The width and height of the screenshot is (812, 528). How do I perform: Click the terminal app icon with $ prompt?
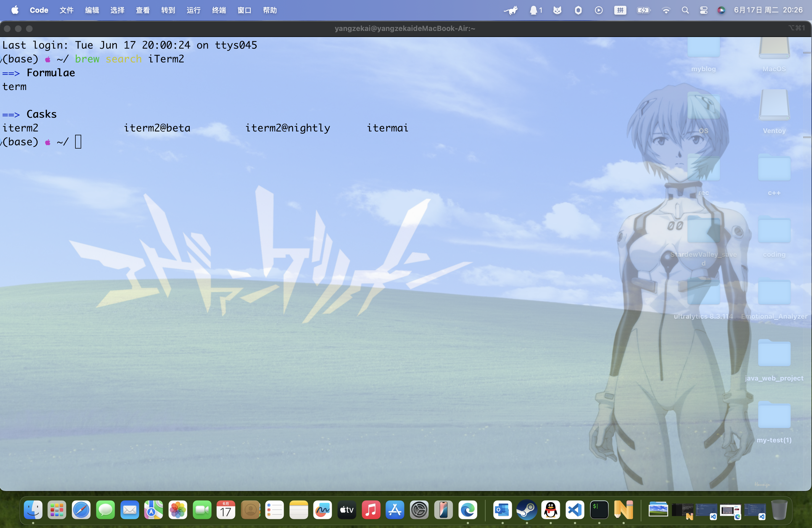(599, 510)
